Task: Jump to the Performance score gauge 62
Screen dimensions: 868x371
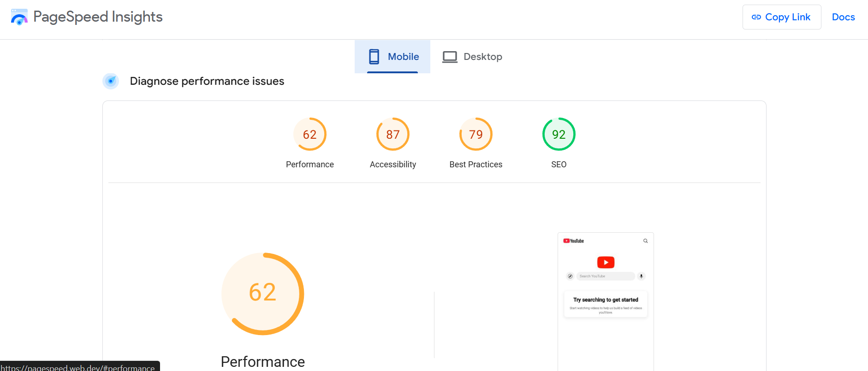Action: 310,135
